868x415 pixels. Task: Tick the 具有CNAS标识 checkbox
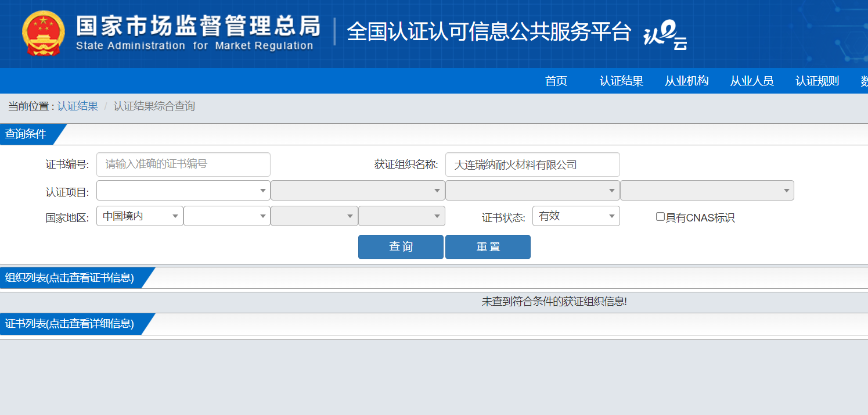(660, 217)
